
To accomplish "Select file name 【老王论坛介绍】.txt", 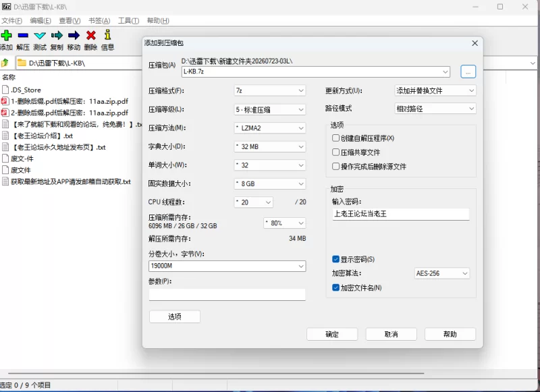I will point(42,136).
